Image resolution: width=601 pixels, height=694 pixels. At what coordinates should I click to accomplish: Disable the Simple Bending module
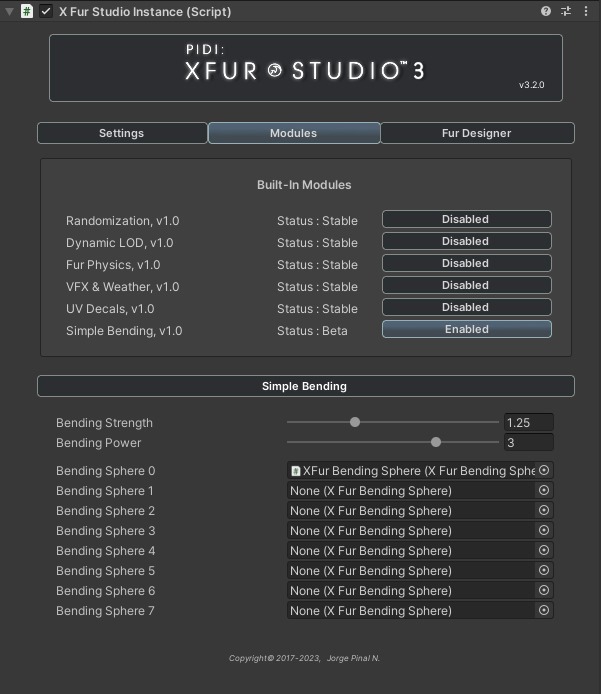click(466, 329)
